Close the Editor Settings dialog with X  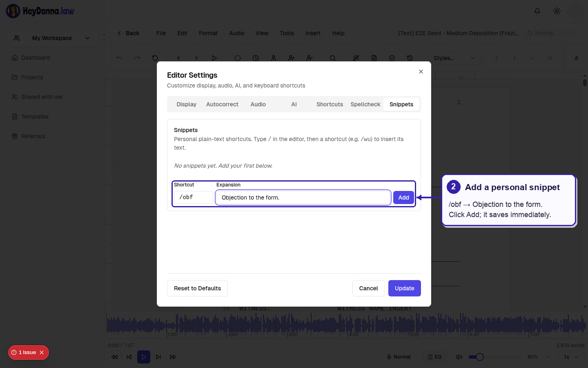tap(421, 72)
